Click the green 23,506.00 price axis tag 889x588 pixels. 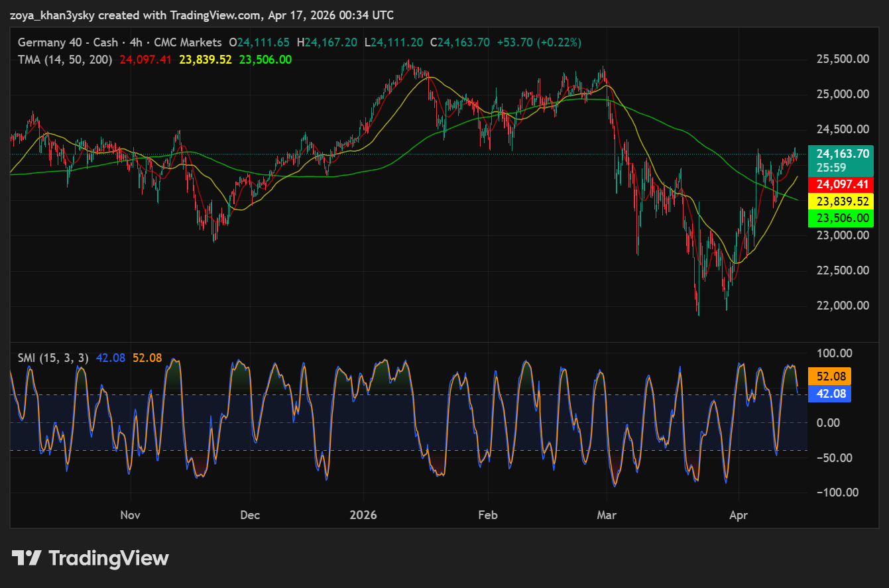coord(841,218)
